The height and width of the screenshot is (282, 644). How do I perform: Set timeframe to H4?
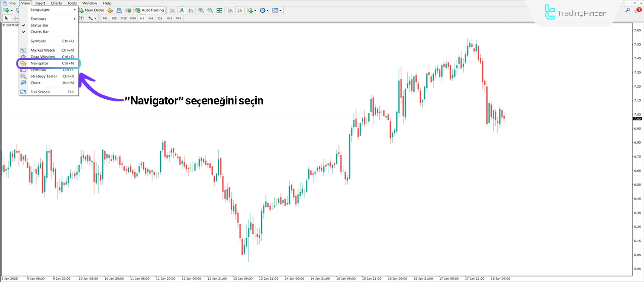[151, 18]
